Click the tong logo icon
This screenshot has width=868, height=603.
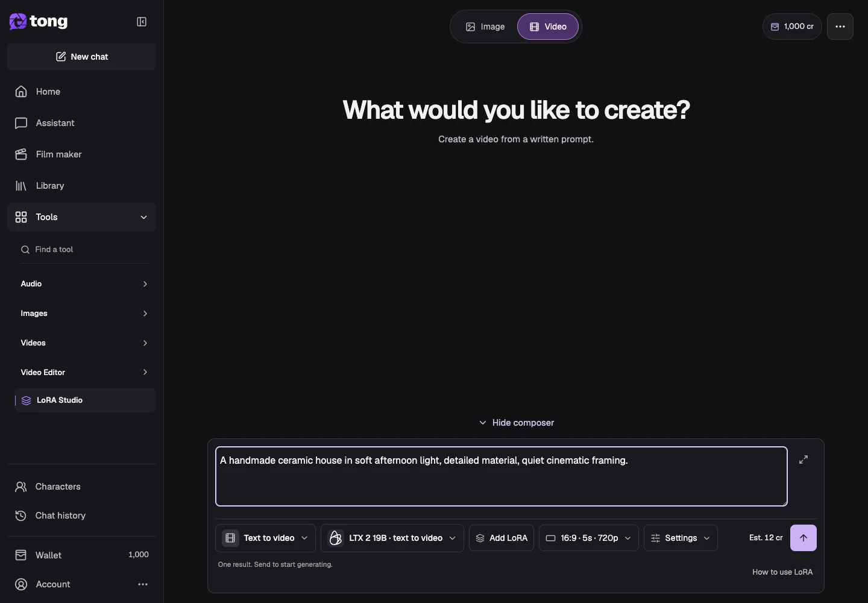click(18, 22)
